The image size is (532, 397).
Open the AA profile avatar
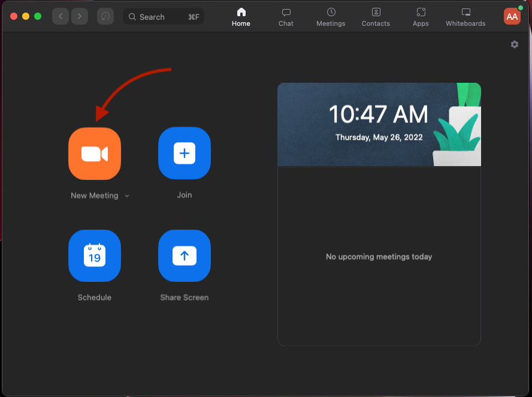[512, 16]
